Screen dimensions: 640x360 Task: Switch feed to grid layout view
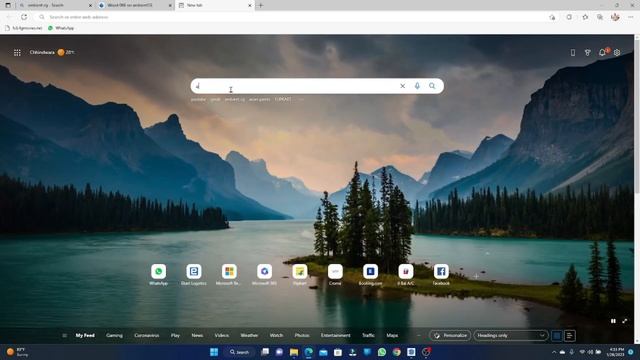[557, 336]
